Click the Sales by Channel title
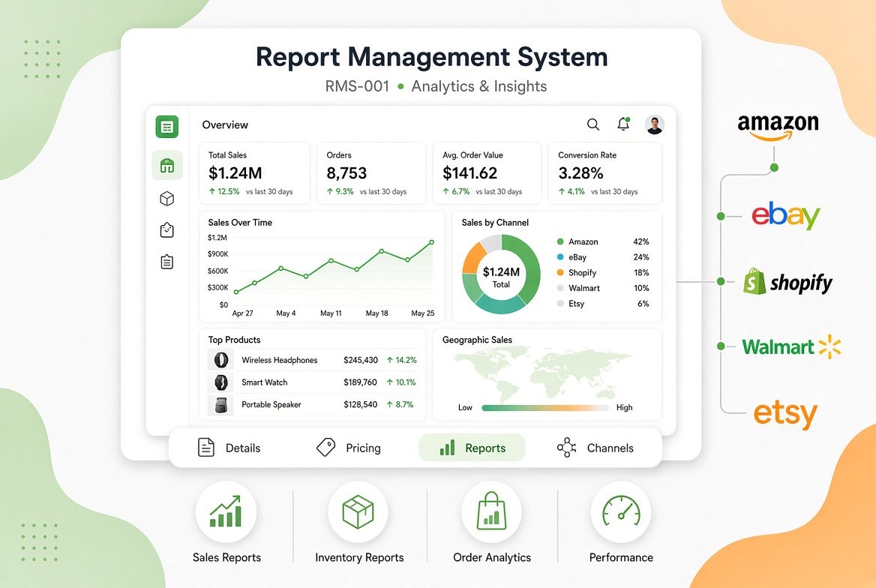The image size is (876, 588). tap(495, 223)
